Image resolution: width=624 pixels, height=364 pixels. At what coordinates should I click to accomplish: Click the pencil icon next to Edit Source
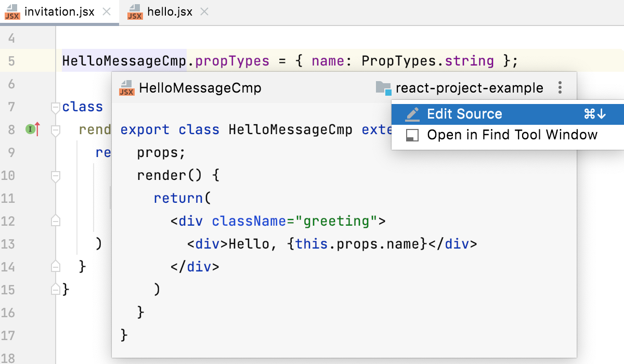(412, 113)
